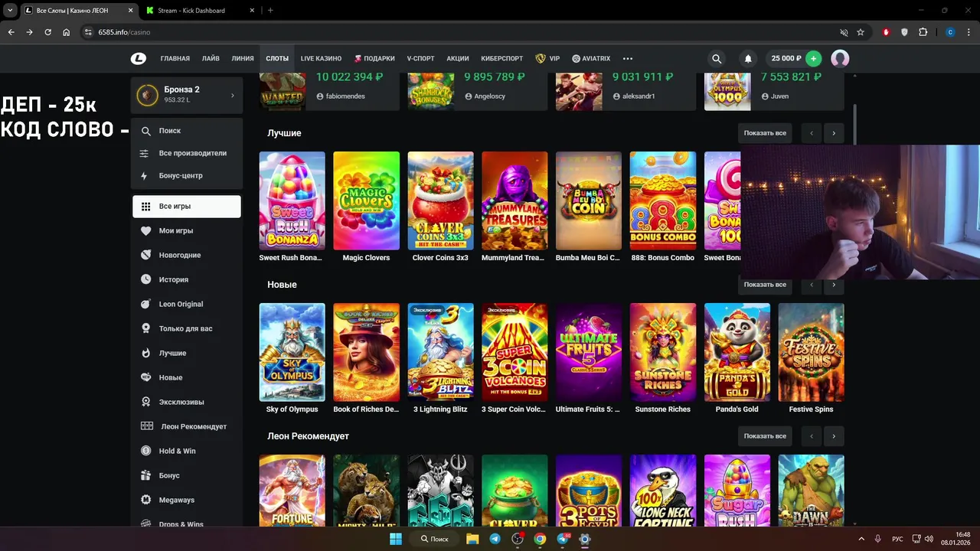Click the Hold & Win sidebar icon

point(145,451)
